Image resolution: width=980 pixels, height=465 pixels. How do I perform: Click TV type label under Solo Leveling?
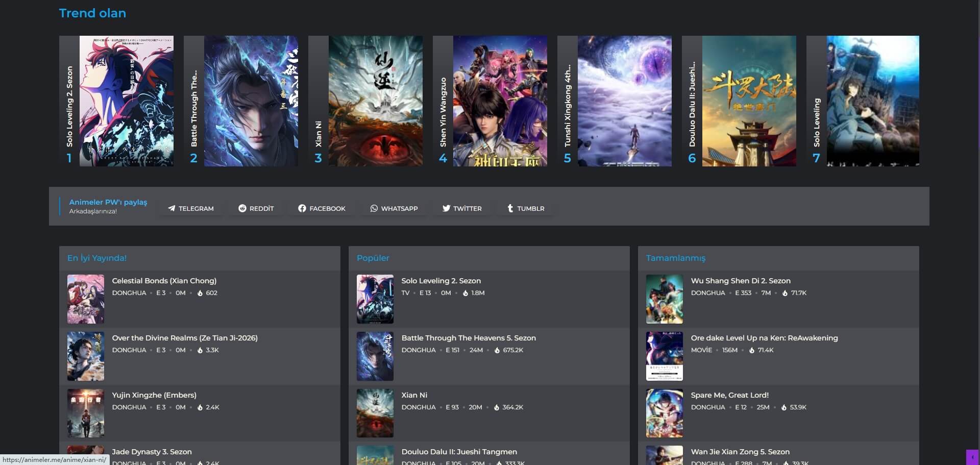405,293
